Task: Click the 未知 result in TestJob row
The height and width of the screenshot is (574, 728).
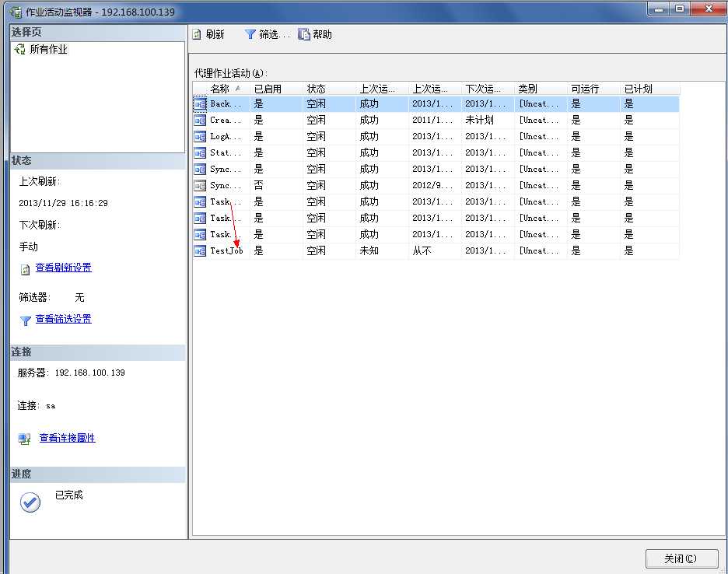Action: tap(369, 250)
